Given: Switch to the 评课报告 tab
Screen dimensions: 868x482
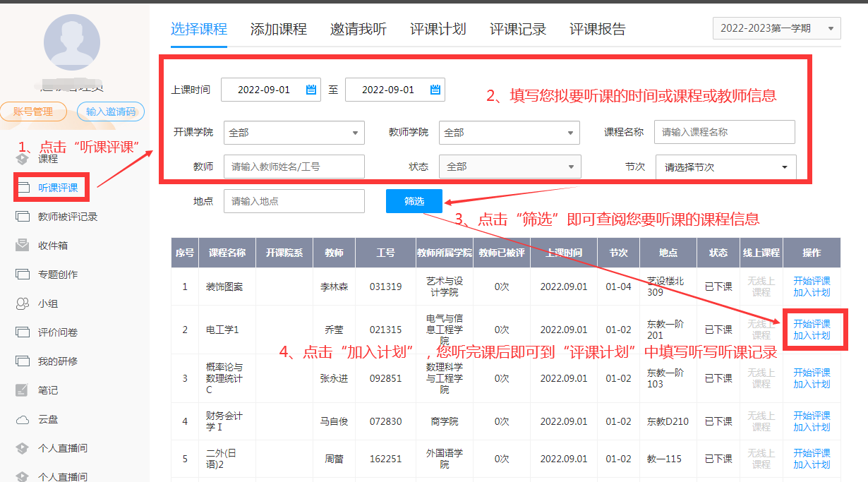Looking at the screenshot, I should pos(598,29).
